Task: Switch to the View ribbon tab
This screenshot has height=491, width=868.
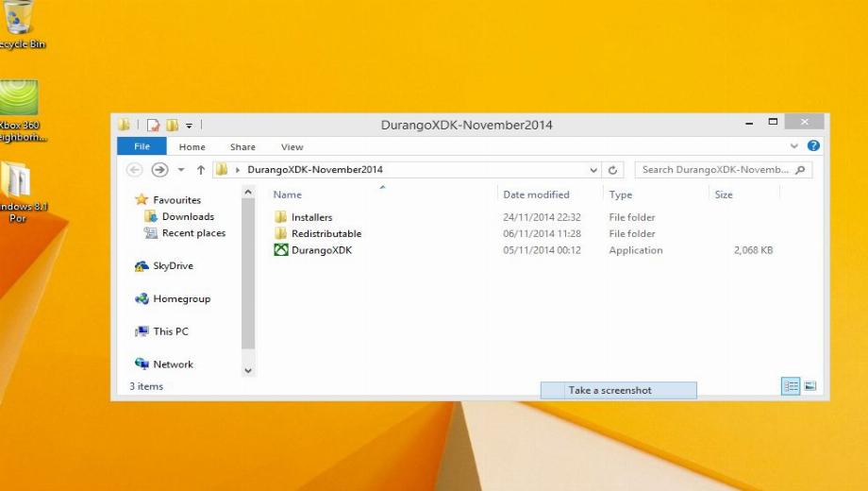Action: click(x=292, y=147)
